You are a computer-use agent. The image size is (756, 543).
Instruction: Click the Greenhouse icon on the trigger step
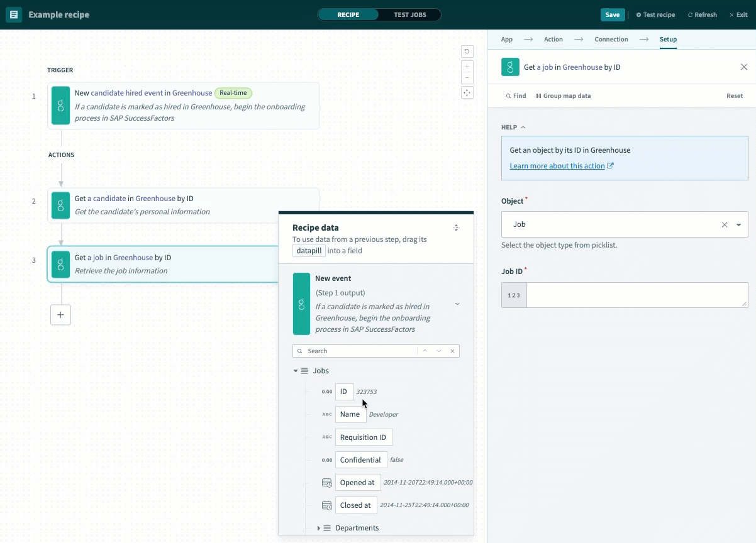(x=60, y=106)
